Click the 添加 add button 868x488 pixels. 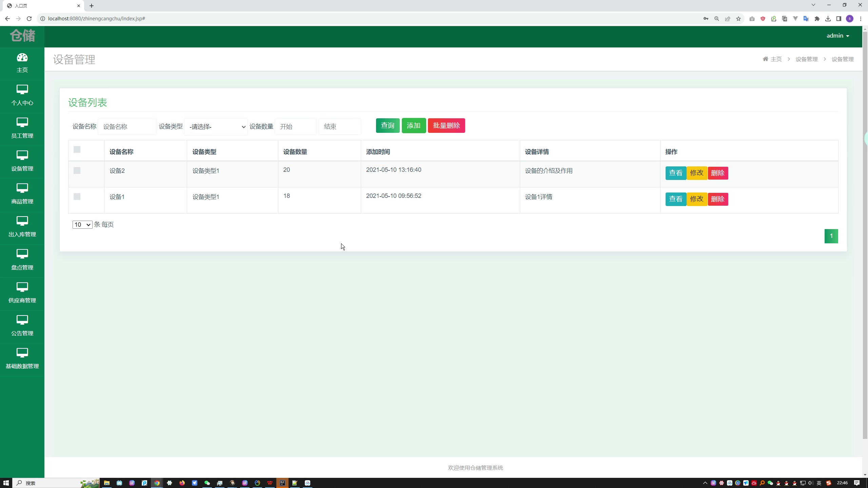(414, 126)
